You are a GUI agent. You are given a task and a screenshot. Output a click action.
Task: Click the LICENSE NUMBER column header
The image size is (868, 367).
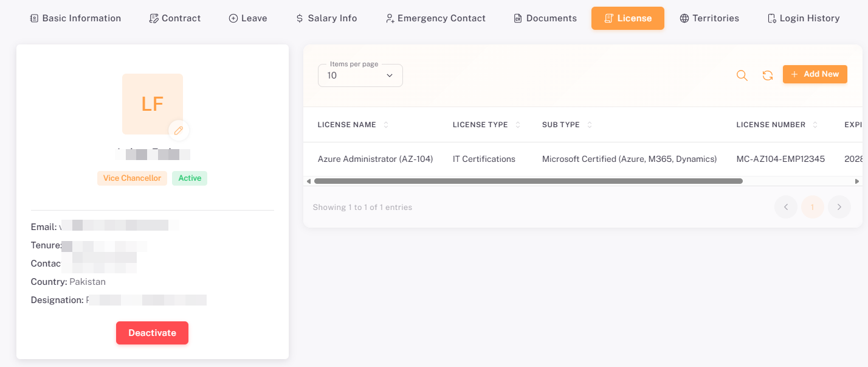point(771,125)
